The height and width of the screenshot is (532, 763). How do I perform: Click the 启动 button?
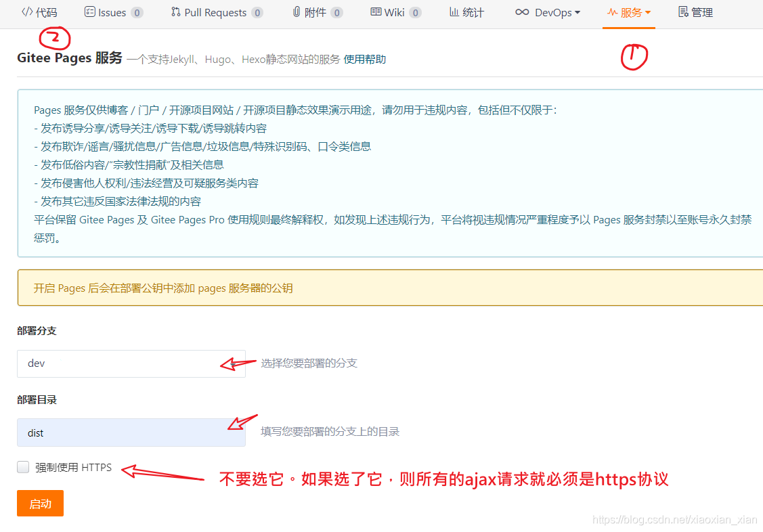point(41,504)
